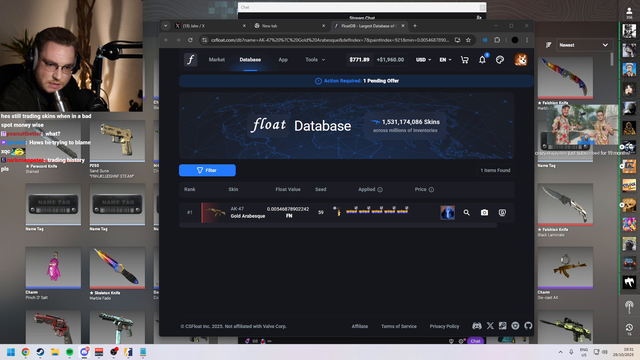Click the camera screenshot icon in the AK-47 row
The width and height of the screenshot is (640, 360).
pos(484,213)
